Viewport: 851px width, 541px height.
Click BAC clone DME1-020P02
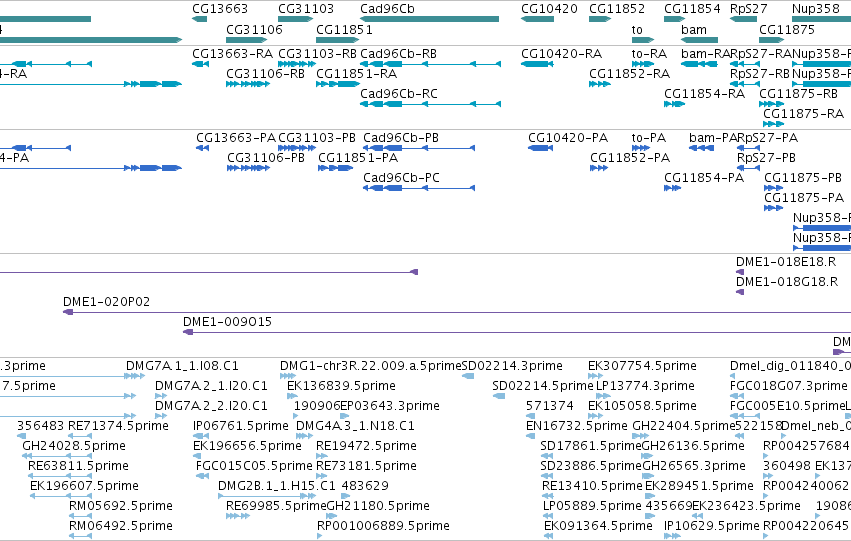pyautogui.click(x=106, y=302)
